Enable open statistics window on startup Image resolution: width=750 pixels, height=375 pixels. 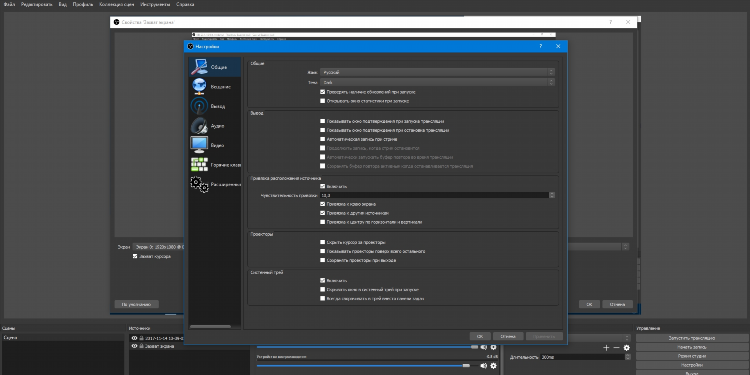322,101
